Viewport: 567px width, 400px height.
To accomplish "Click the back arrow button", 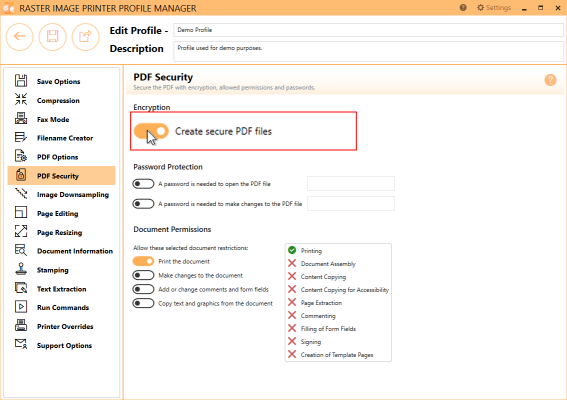I will pyautogui.click(x=20, y=37).
